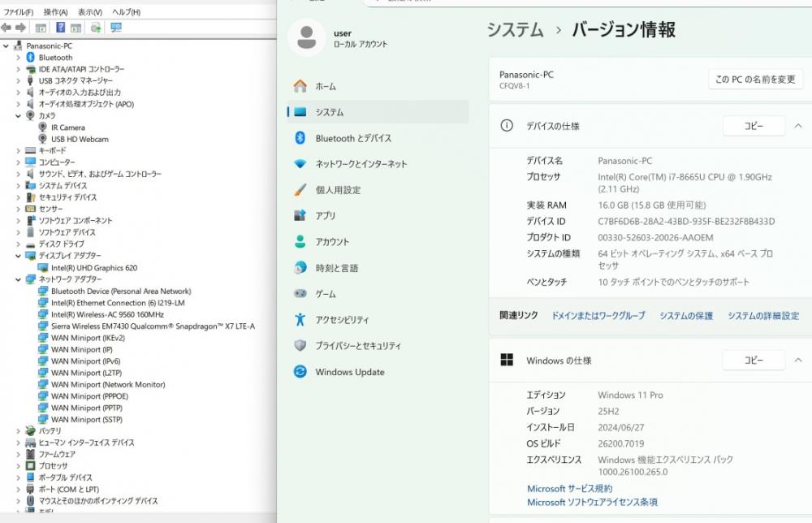Collapse the ネットワーク アダプター category

(18, 279)
